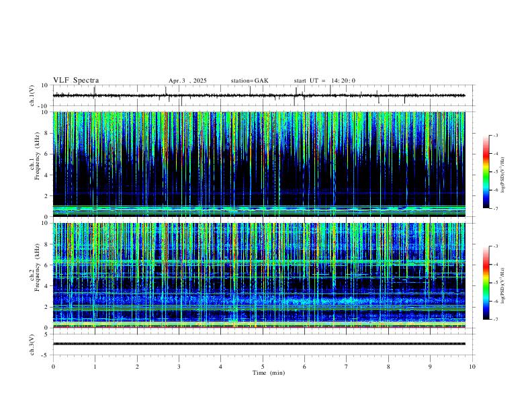This screenshot has height=411, width=532.
Task: Click the 'station=GAK' label
Action: [x=249, y=81]
